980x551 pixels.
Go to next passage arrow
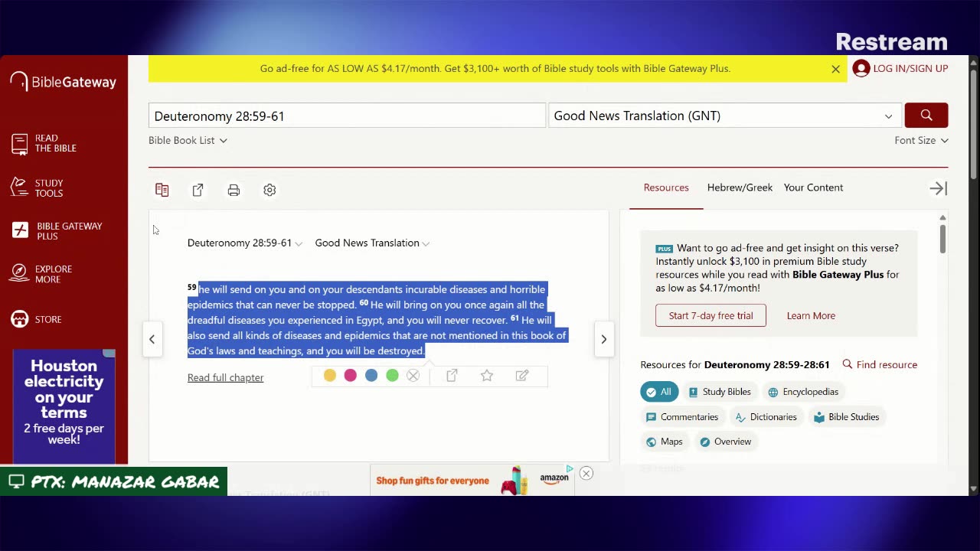pos(603,339)
